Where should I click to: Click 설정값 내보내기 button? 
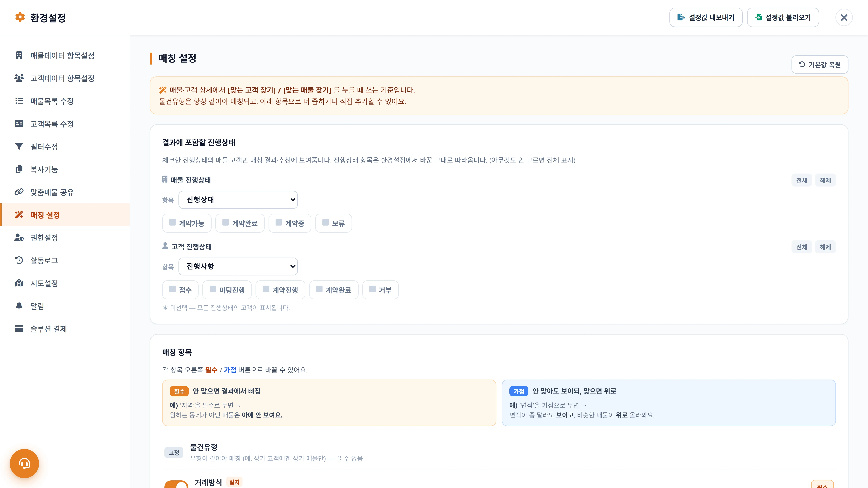(706, 17)
